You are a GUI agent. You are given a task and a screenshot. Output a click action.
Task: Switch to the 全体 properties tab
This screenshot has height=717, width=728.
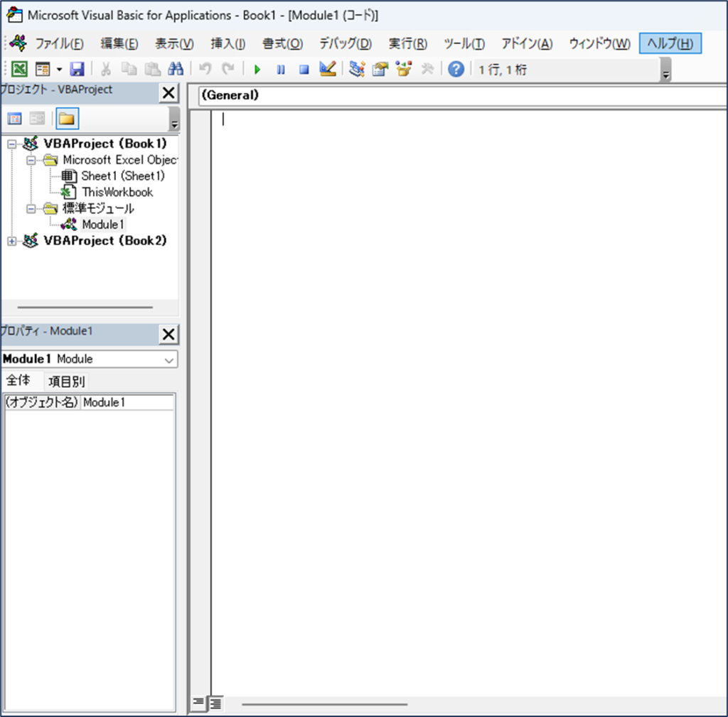point(18,381)
